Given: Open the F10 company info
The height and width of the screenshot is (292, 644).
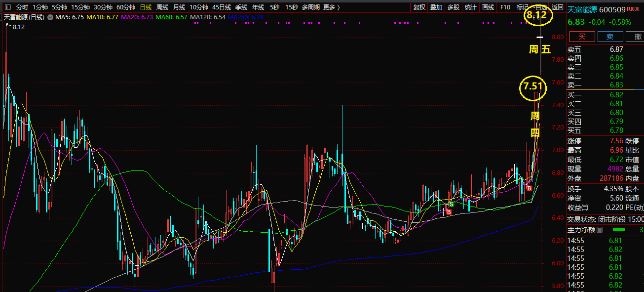Looking at the screenshot, I should pos(505,7).
